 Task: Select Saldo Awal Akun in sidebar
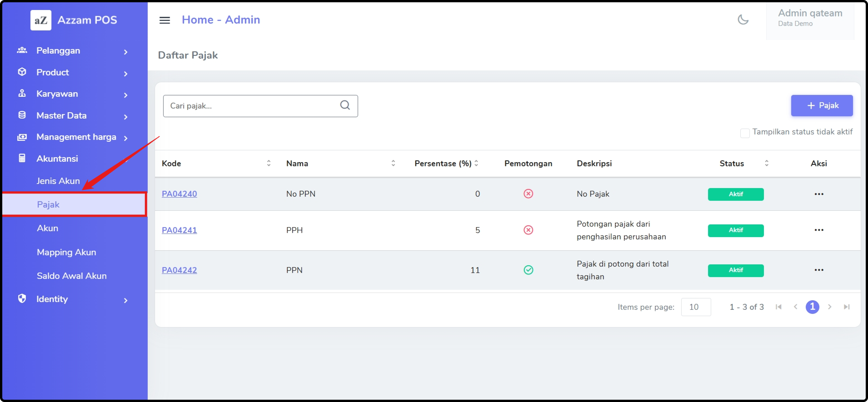[x=71, y=276]
